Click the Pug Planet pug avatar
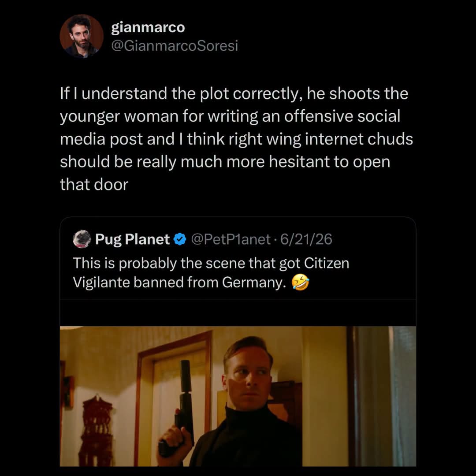This screenshot has height=476, width=476. click(x=82, y=239)
